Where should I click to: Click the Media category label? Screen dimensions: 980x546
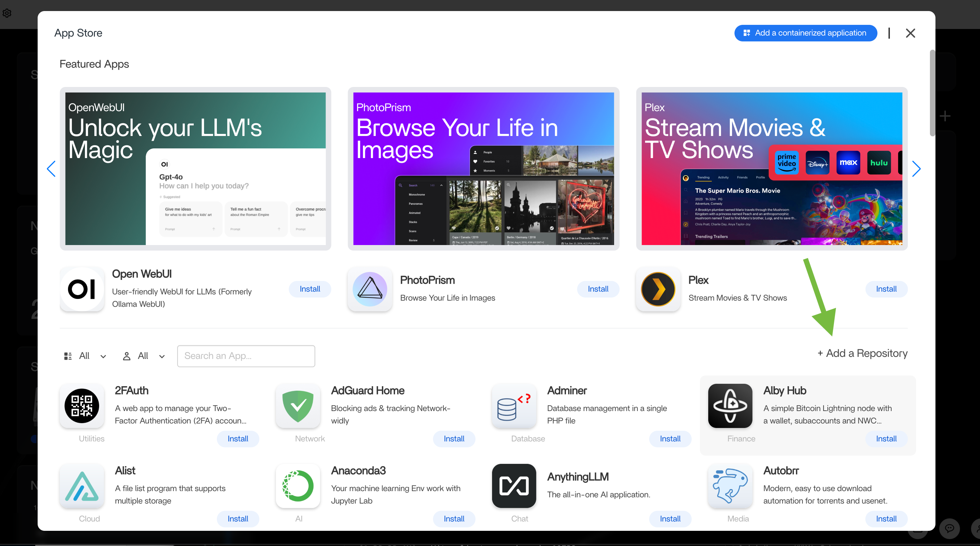(x=738, y=519)
